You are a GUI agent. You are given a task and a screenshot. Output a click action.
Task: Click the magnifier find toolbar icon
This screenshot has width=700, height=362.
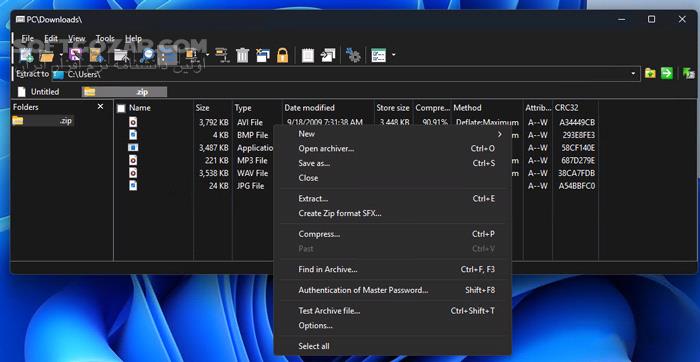[x=147, y=55]
